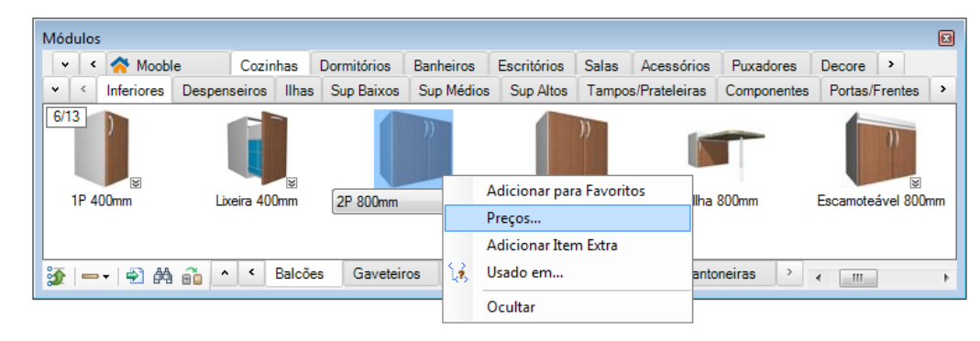Open the Sup Médios subtab
The height and width of the screenshot is (341, 980).
(x=454, y=91)
